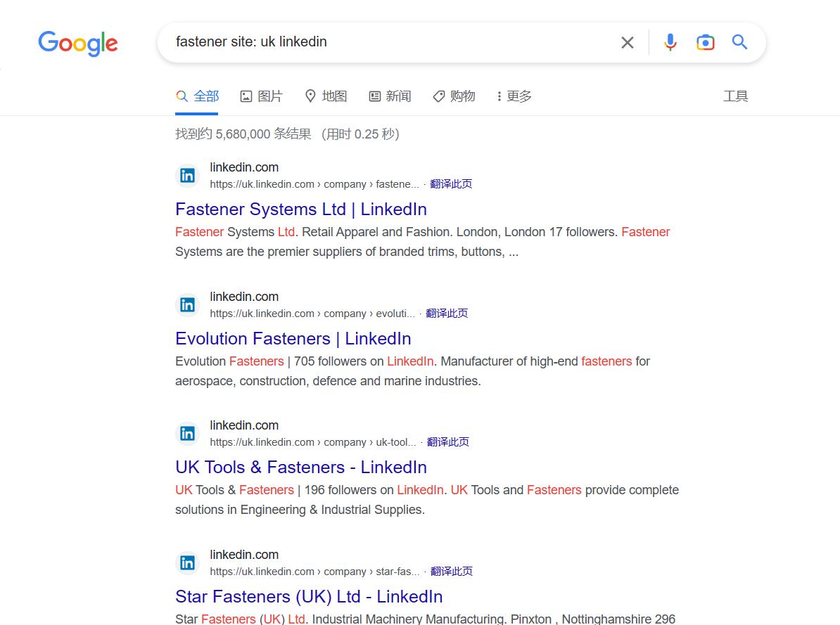Click the URL ending in star-fas...
This screenshot has width=840, height=625.
315,572
